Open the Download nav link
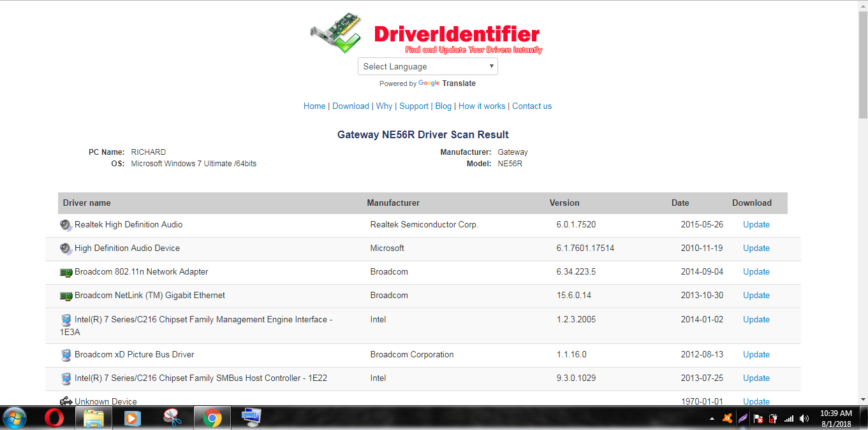Viewport: 868px width, 430px height. 351,106
